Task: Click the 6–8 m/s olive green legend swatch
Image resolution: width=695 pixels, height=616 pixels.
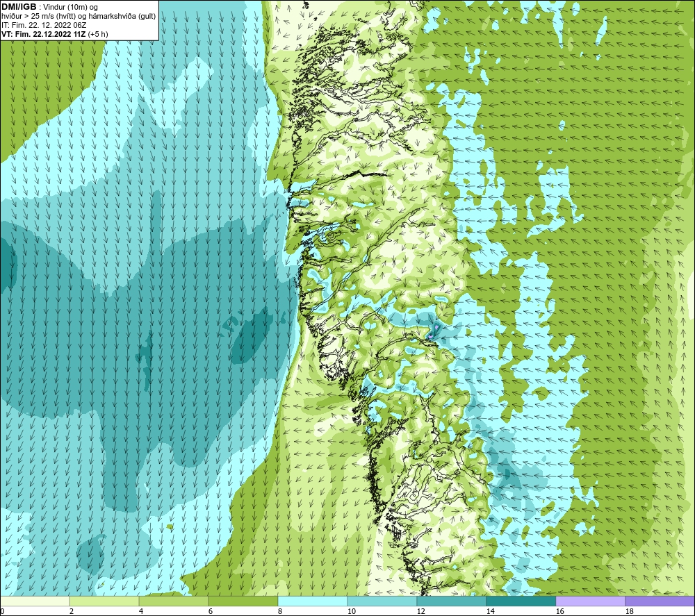Action: pyautogui.click(x=243, y=601)
